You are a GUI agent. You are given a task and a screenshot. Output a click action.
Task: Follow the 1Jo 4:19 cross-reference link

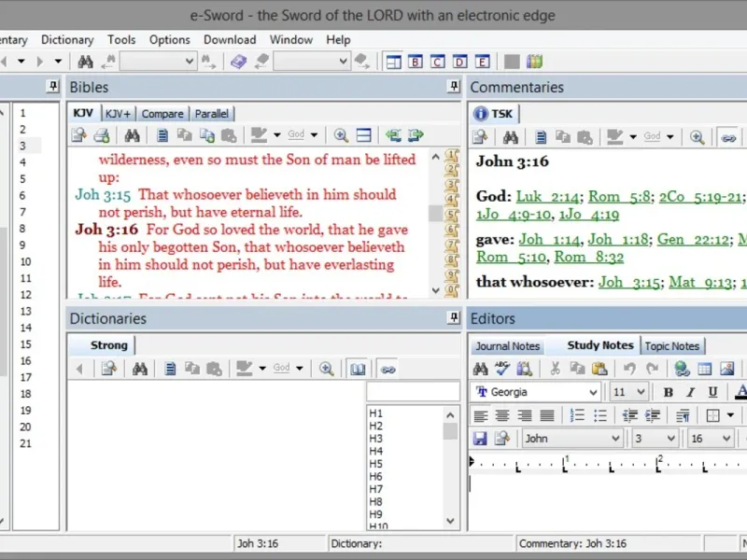(589, 215)
